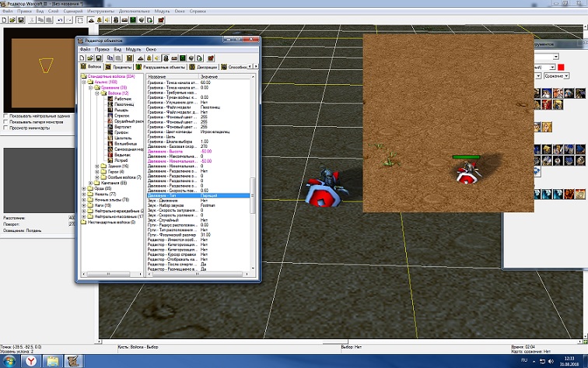Screen dimensions: 588x368
Task: Switch to Предметы tab
Action: coord(119,67)
